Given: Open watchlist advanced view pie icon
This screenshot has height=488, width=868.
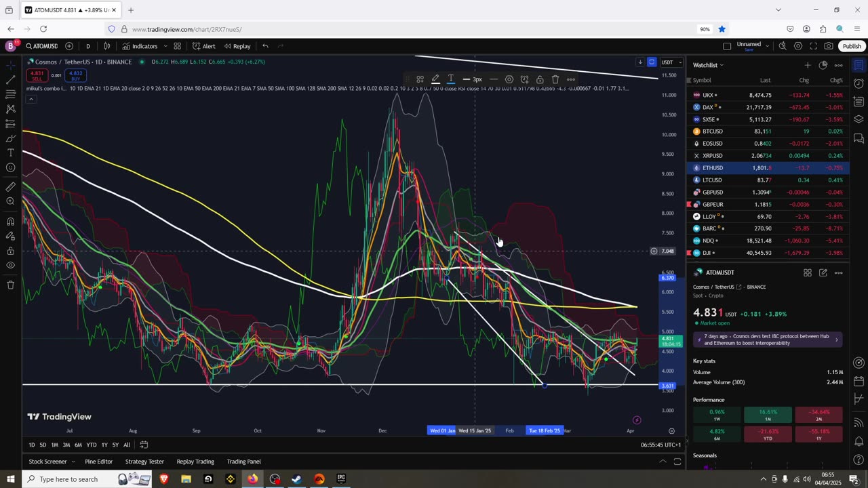Looking at the screenshot, I should (823, 65).
